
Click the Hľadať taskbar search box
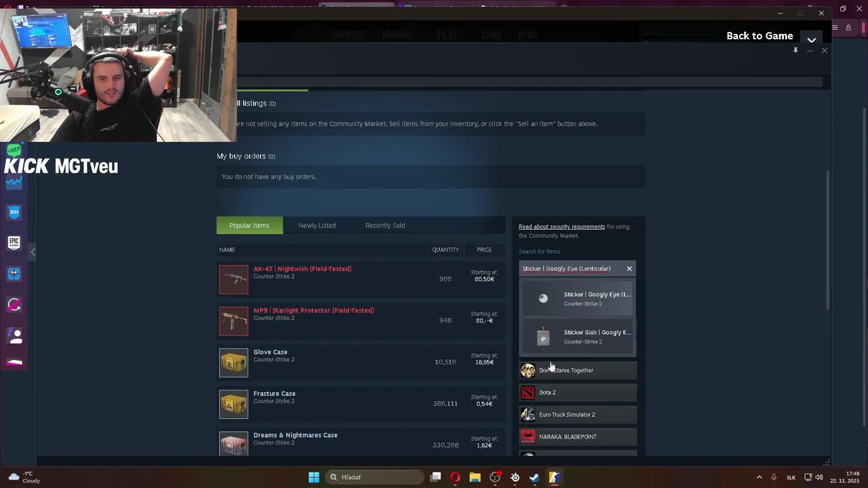(x=373, y=477)
